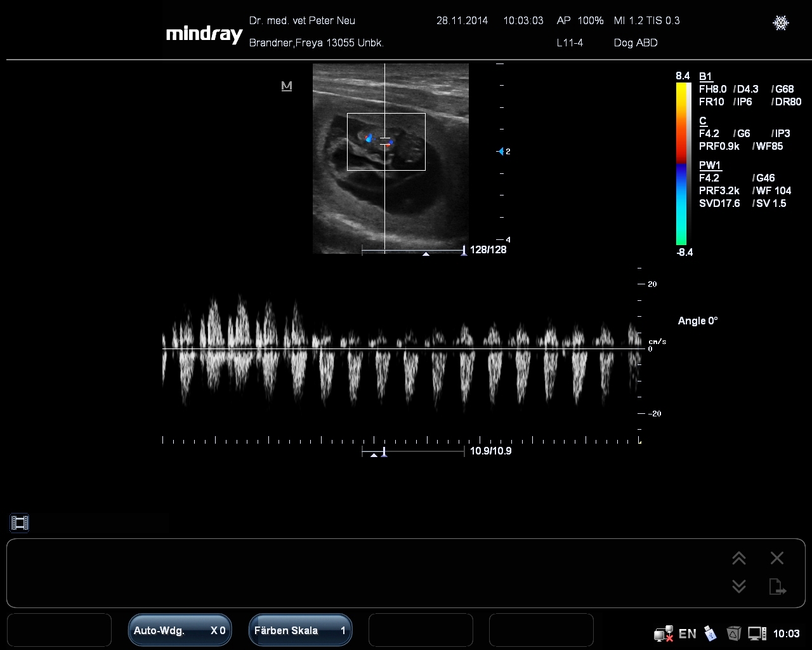Viewport: 812px width, 650px height.
Task: Click the M orientation marker
Action: (x=287, y=86)
